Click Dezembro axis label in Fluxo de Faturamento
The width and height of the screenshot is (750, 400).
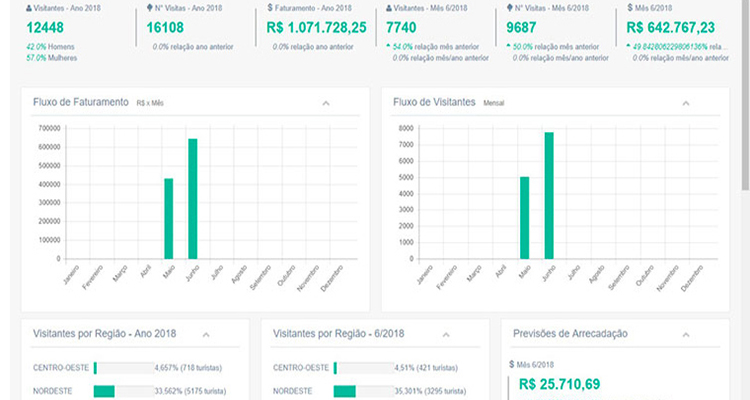click(332, 278)
